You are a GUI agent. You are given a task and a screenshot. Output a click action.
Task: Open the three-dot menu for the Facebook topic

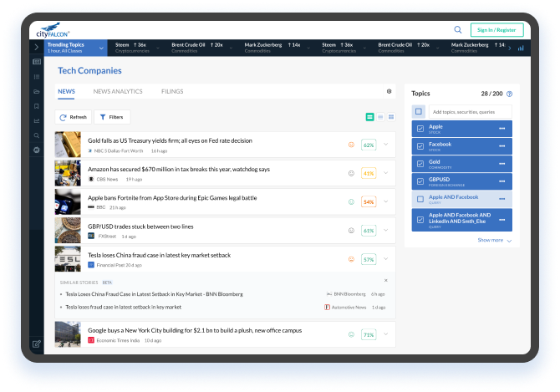(501, 146)
